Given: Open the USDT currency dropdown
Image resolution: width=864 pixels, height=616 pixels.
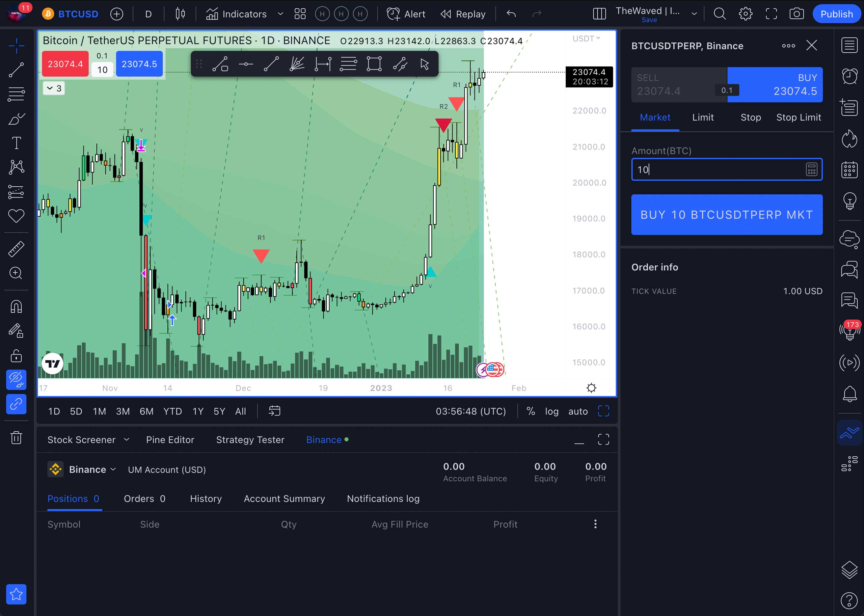Looking at the screenshot, I should (x=586, y=39).
